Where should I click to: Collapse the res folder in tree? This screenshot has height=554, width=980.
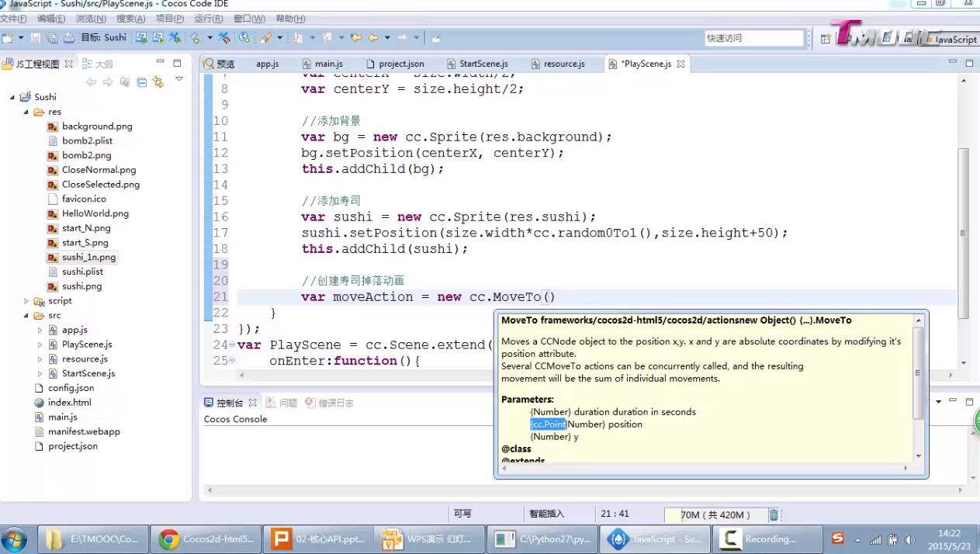(27, 112)
